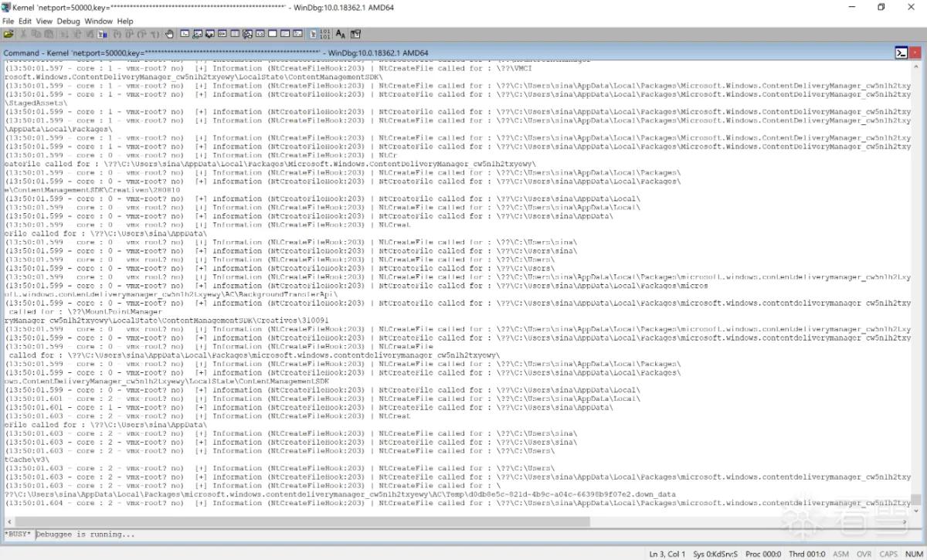This screenshot has height=560, width=927.
Task: Click the vertical scrollbar thumb at bottom
Action: point(917,501)
